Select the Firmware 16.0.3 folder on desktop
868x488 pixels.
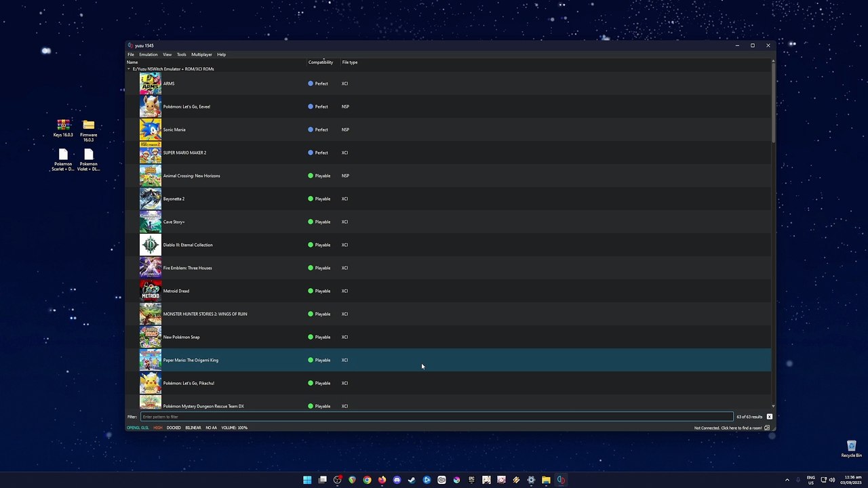point(88,130)
